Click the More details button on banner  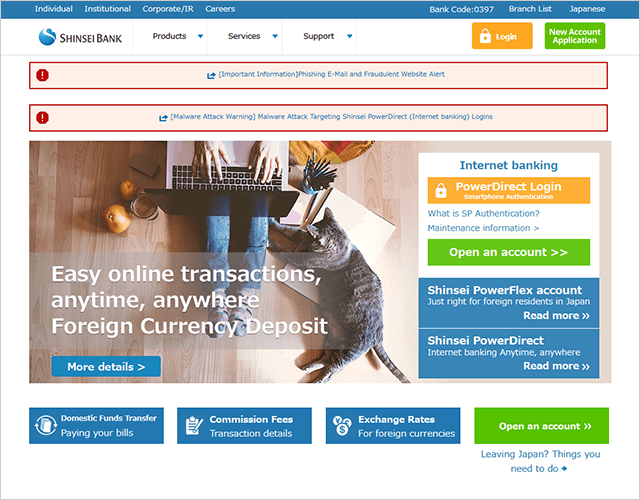106,367
